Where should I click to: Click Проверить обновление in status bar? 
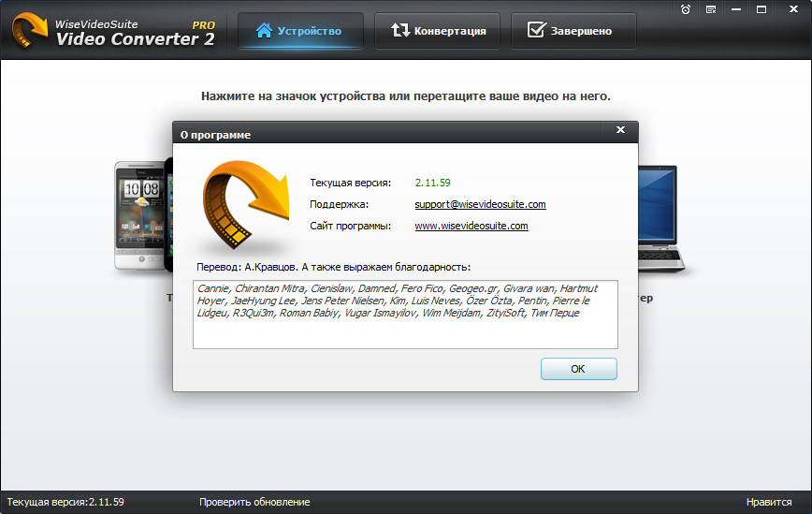tap(254, 502)
